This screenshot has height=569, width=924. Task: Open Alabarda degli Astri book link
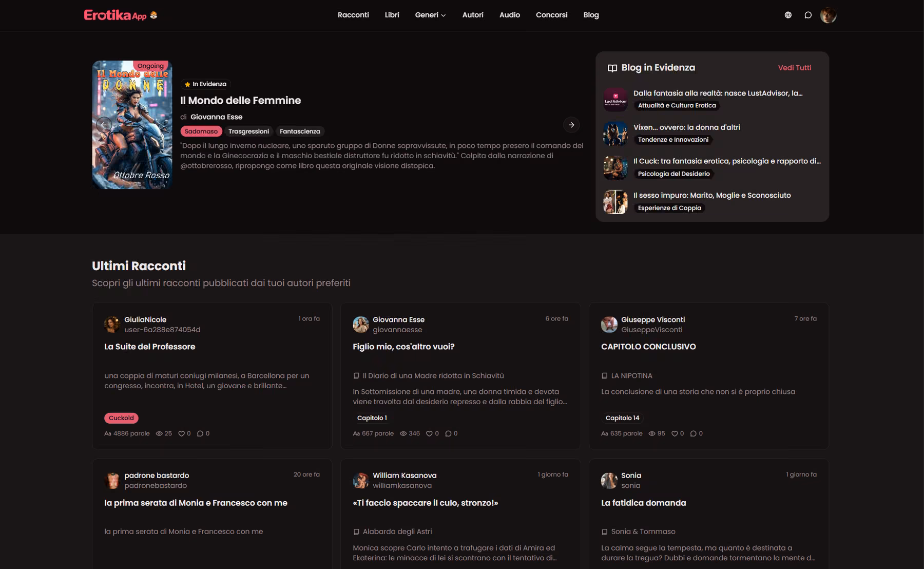tap(397, 532)
